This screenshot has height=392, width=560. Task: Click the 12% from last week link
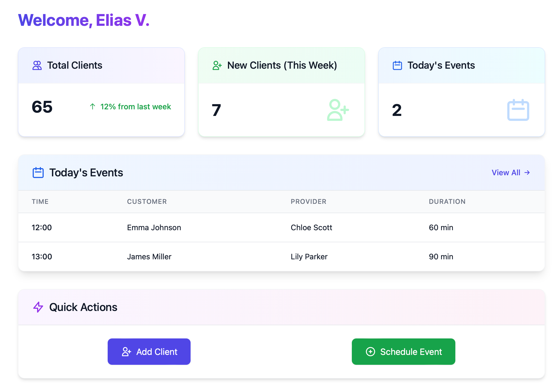pyautogui.click(x=136, y=107)
